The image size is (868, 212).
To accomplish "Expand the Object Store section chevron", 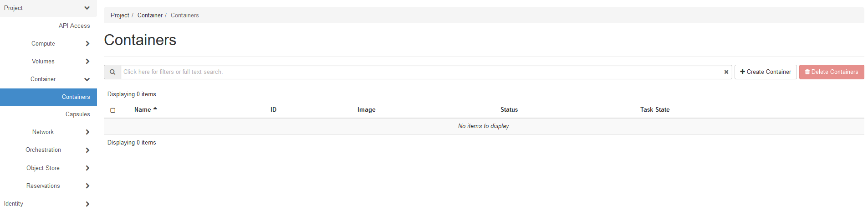I will click(x=87, y=168).
